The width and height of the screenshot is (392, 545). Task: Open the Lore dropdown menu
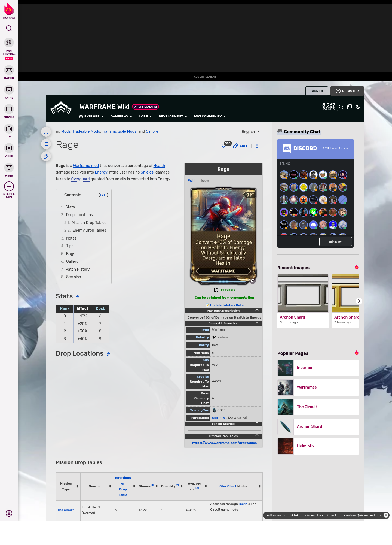(145, 116)
